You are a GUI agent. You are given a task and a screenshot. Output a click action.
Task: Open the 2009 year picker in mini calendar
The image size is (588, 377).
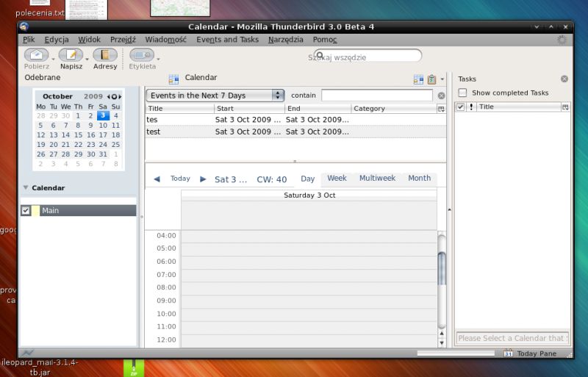(93, 96)
